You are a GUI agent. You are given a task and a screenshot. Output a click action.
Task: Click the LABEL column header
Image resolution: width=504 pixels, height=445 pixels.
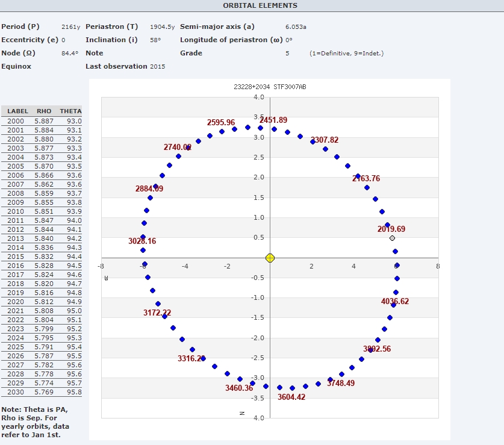coord(17,111)
